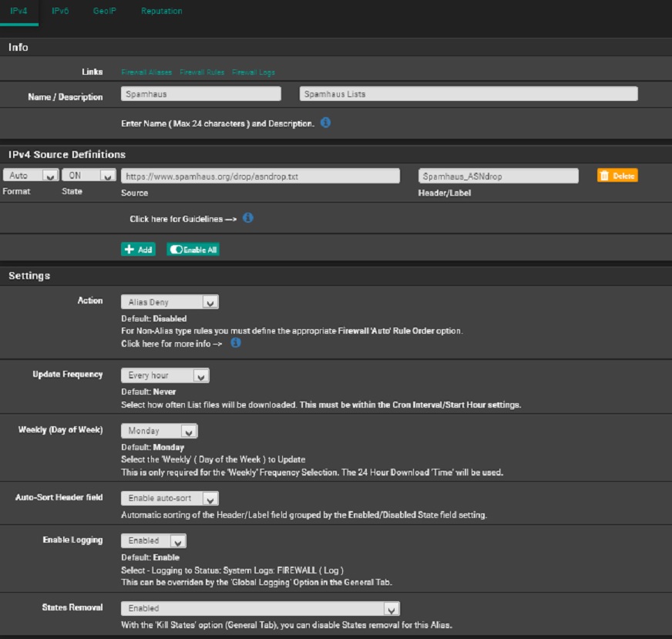Open the State dropdown showing ON
The height and width of the screenshot is (639, 672).
click(x=88, y=176)
